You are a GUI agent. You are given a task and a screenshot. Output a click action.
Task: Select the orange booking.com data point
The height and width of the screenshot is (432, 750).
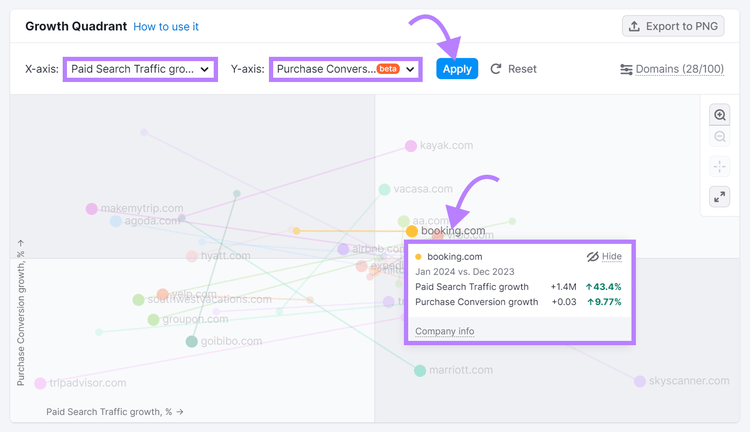pyautogui.click(x=411, y=231)
